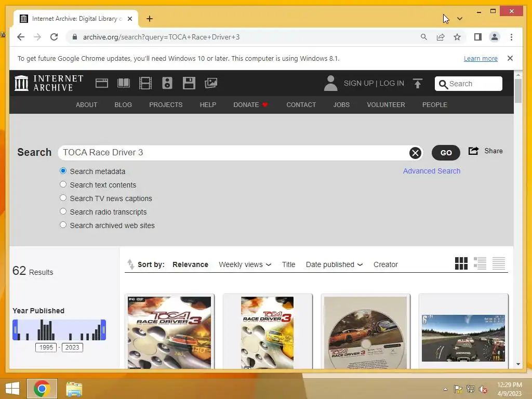Open the HELP menu item
The height and width of the screenshot is (399, 532).
[208, 105]
